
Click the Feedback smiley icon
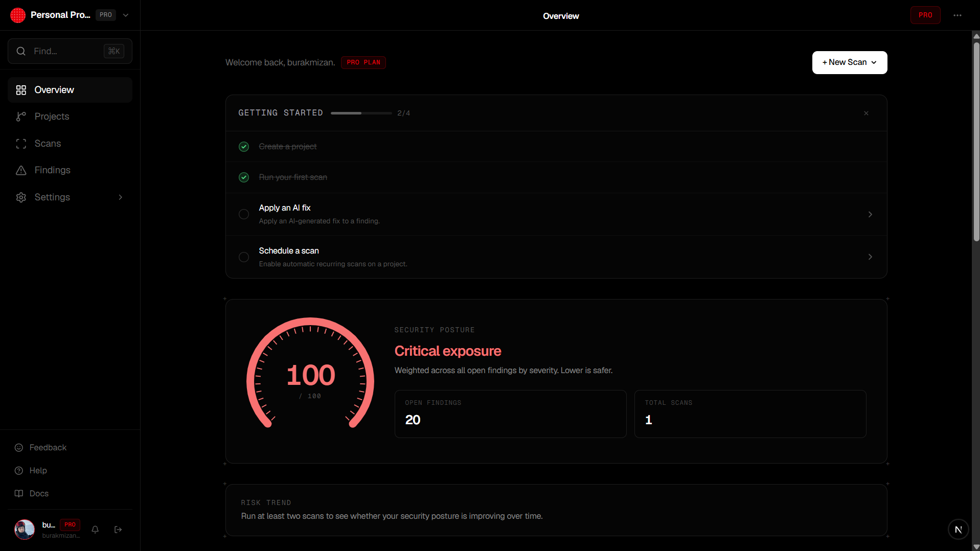[19, 448]
